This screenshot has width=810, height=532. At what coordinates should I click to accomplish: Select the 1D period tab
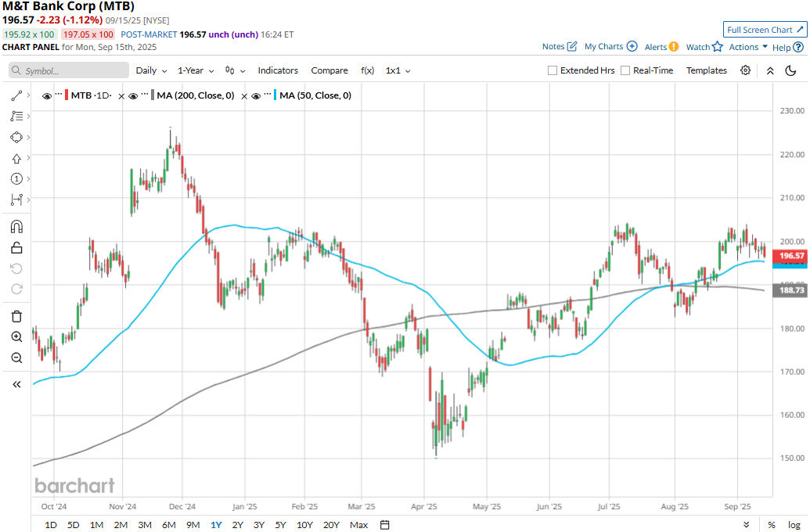click(51, 525)
